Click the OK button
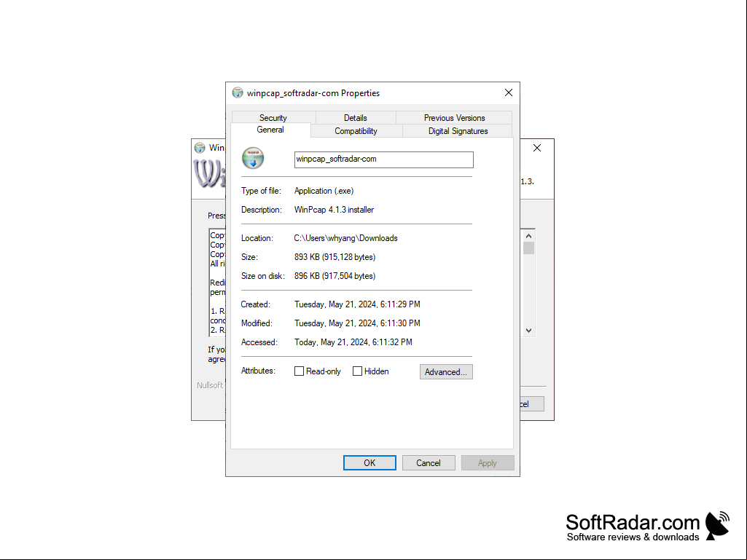Image resolution: width=747 pixels, height=560 pixels. [x=369, y=463]
